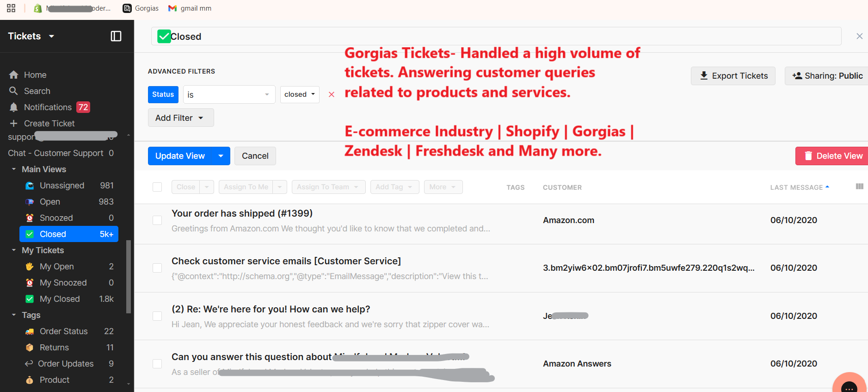Click the column settings icon
The width and height of the screenshot is (868, 392).
(x=859, y=187)
